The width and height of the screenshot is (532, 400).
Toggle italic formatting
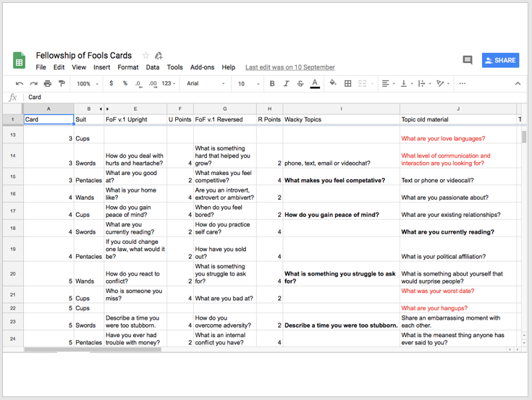[286, 84]
